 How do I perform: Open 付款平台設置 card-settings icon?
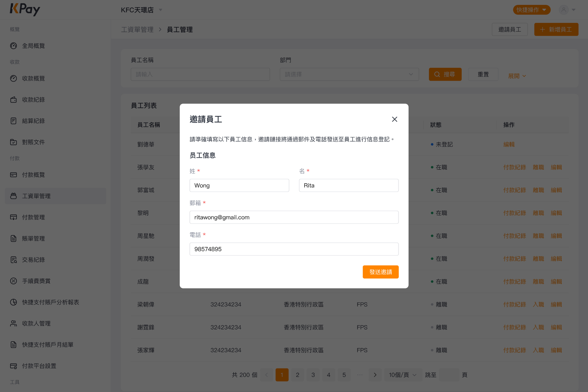point(13,366)
